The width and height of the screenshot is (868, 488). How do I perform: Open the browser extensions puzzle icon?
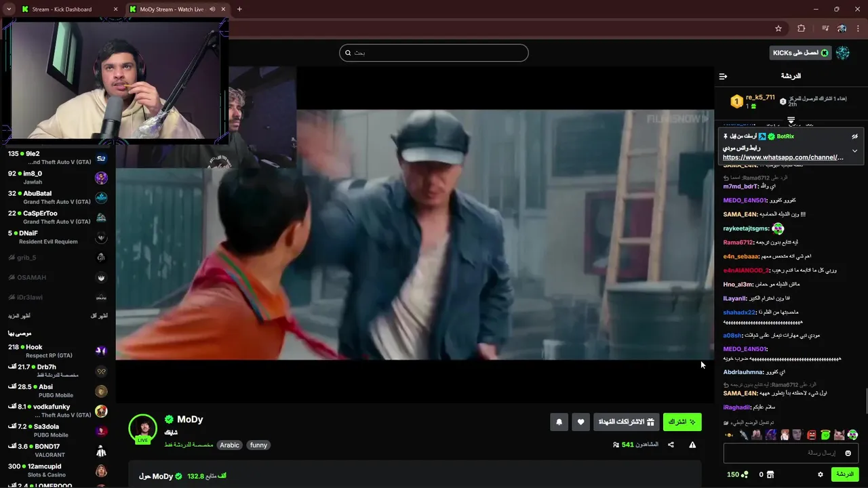(x=801, y=28)
